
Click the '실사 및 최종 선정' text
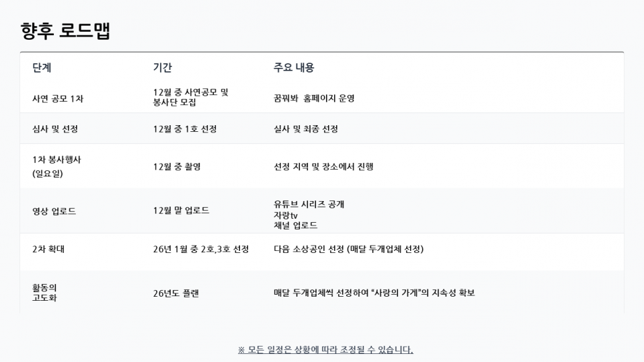click(x=306, y=129)
